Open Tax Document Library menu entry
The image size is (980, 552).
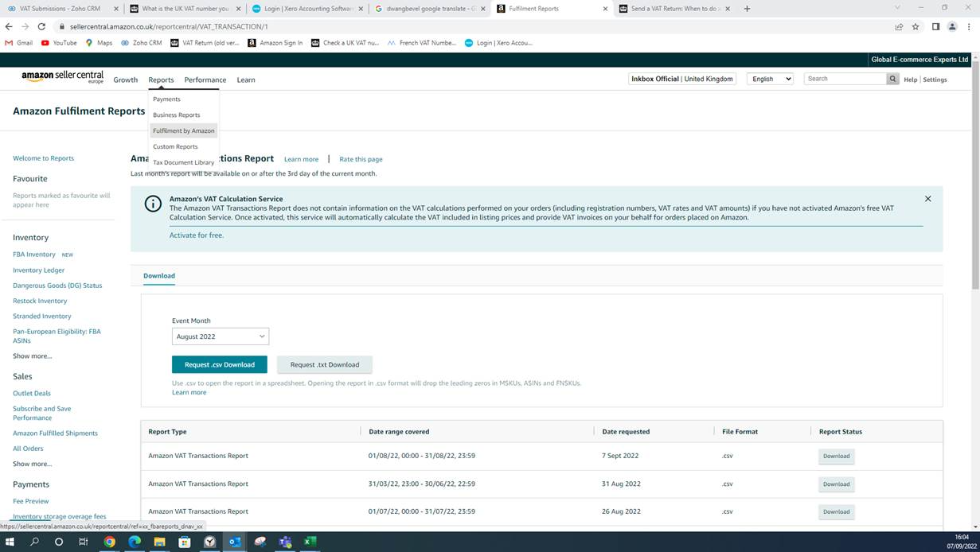click(183, 162)
